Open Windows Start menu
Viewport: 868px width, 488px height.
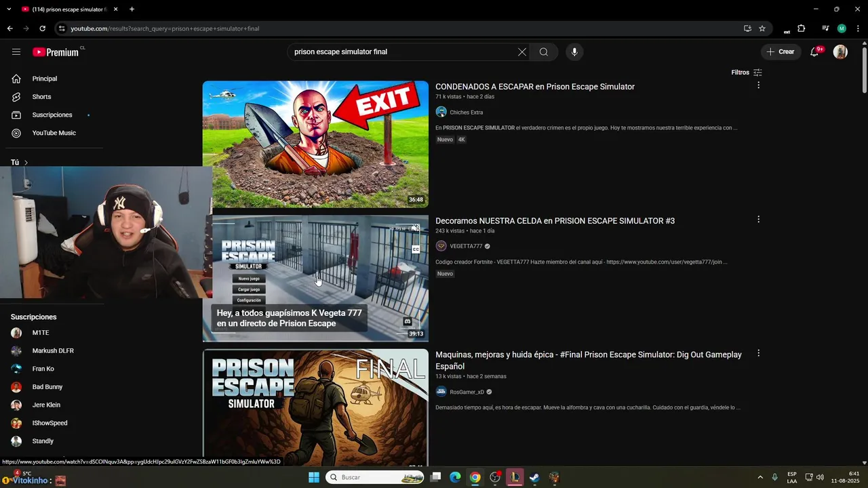(314, 477)
